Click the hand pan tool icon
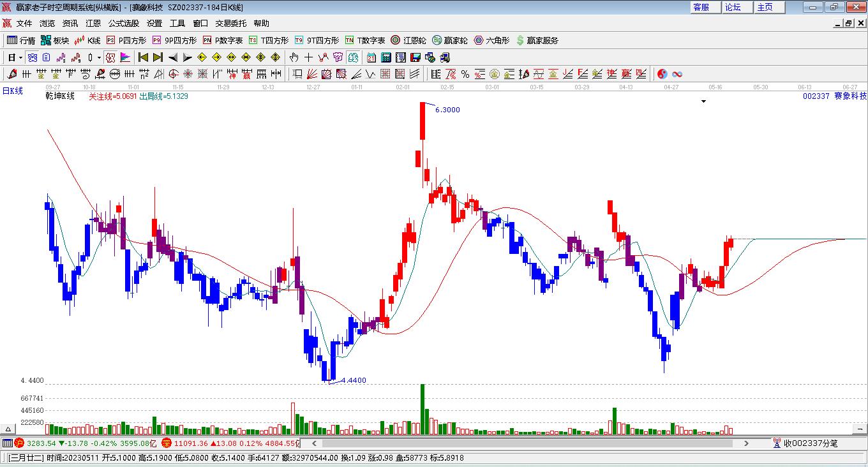 [294, 57]
